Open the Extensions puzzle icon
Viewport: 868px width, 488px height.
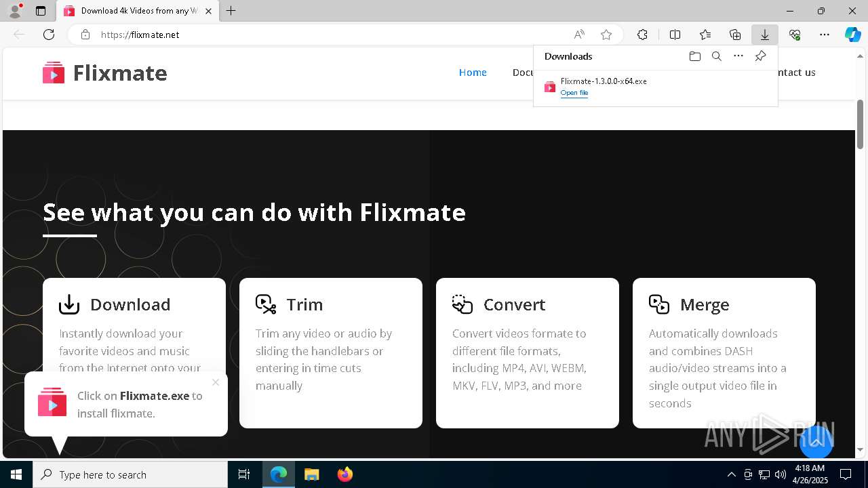point(642,35)
